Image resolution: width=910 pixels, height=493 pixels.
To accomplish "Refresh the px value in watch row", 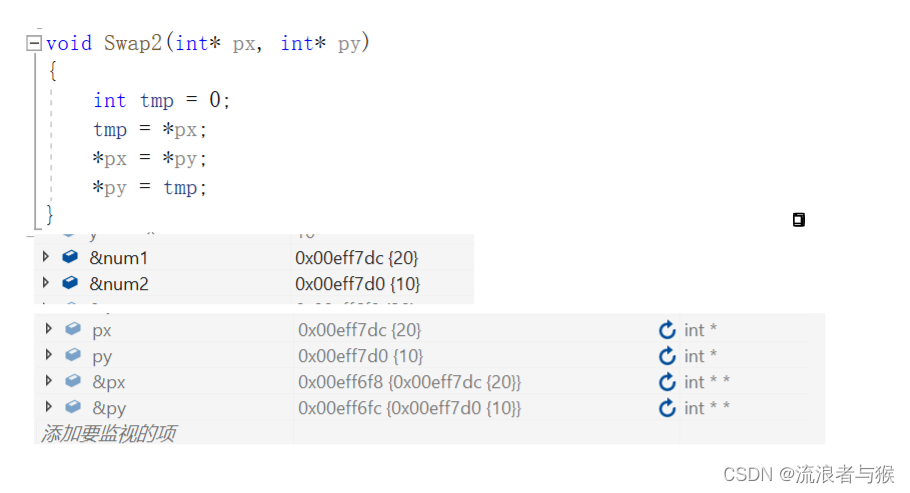I will tap(667, 329).
